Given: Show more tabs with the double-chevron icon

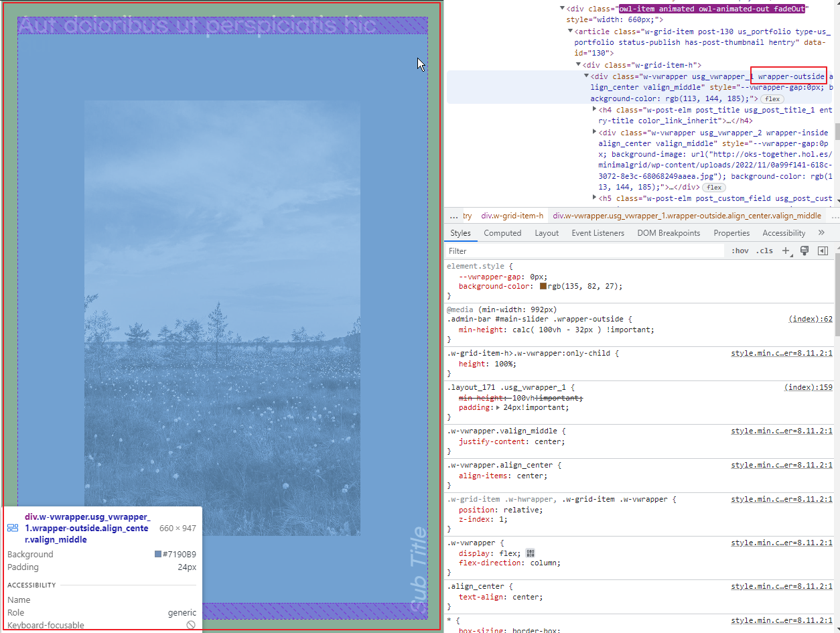Looking at the screenshot, I should pos(821,232).
